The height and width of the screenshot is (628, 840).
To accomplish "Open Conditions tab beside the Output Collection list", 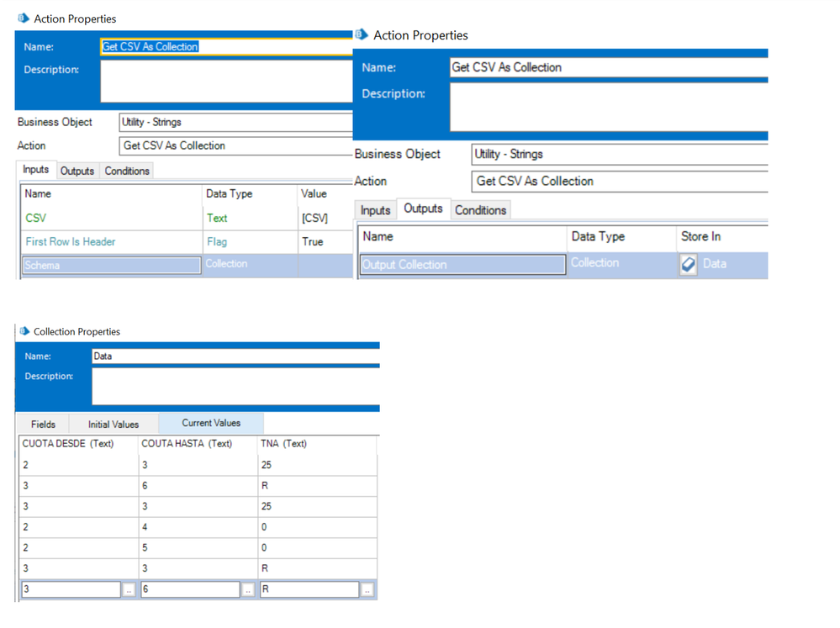I will pos(480,210).
